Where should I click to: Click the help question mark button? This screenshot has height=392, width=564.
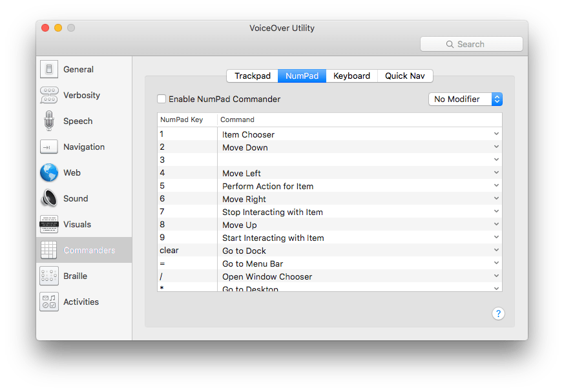pyautogui.click(x=498, y=314)
